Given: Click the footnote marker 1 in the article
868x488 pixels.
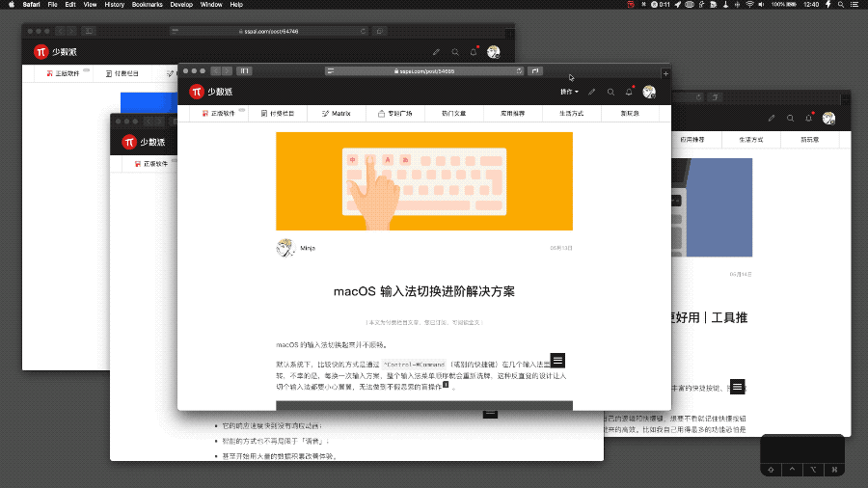Looking at the screenshot, I should click(446, 385).
